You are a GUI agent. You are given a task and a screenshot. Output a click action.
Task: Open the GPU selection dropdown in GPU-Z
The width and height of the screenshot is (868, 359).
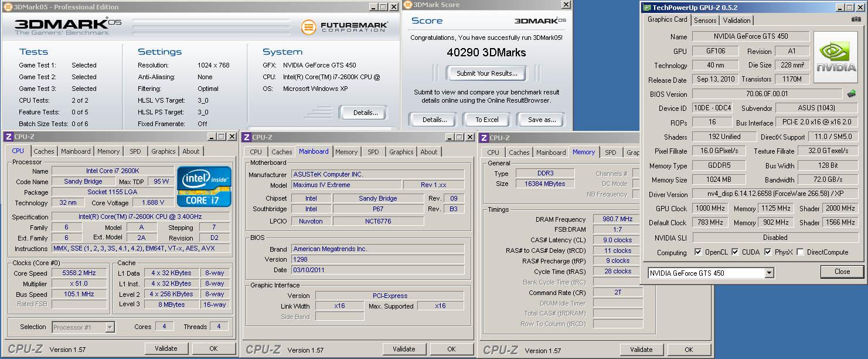click(769, 273)
